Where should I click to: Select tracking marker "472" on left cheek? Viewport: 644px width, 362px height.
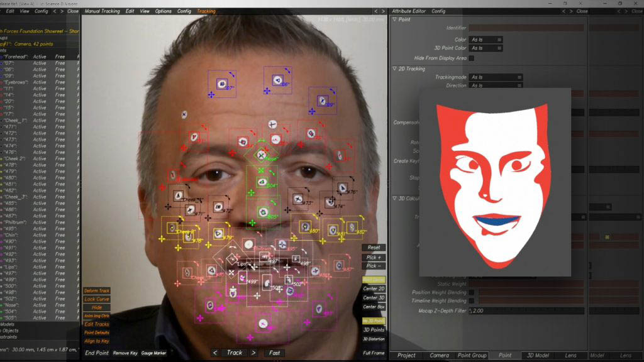point(218,207)
